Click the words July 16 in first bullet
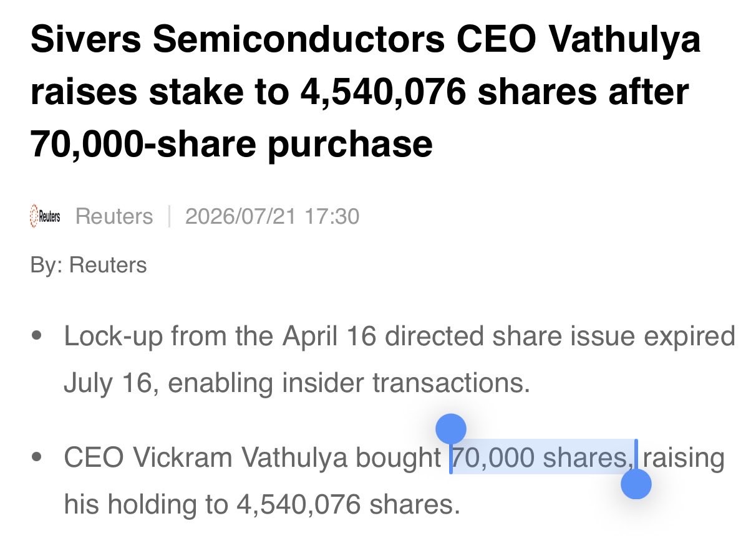756x536 pixels. (x=108, y=383)
